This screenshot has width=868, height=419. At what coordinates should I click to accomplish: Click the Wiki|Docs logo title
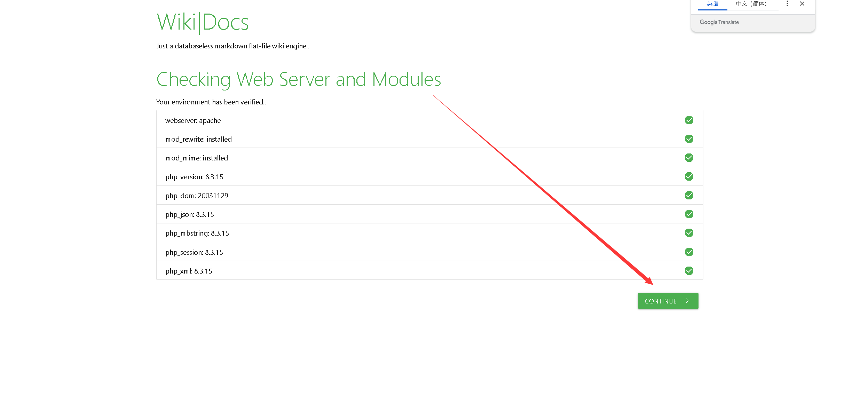pyautogui.click(x=203, y=23)
